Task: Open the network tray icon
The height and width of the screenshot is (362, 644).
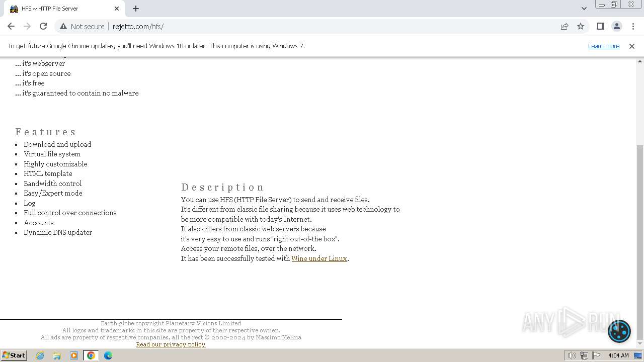Action: [584, 355]
